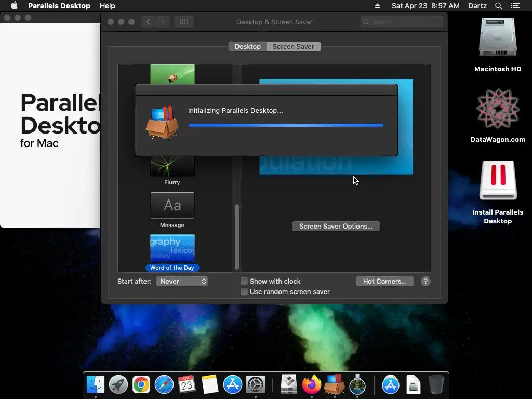Open the Applications folder in Dock
The image size is (532, 399).
point(391,385)
